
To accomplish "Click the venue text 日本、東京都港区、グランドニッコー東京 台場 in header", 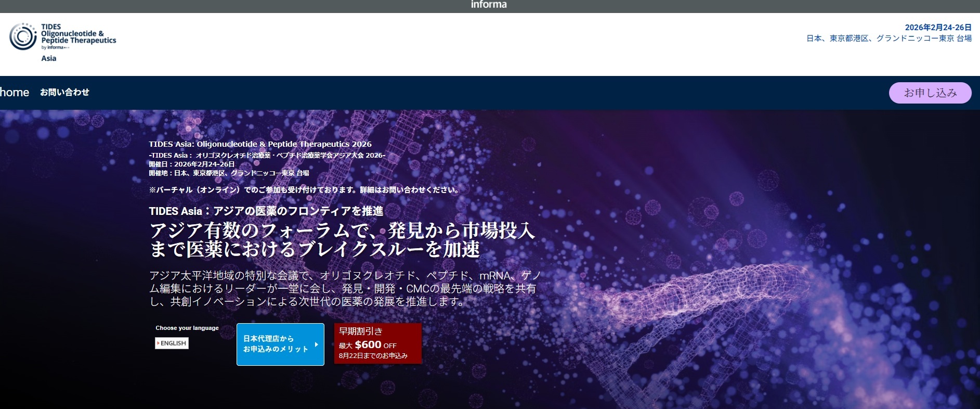I will tap(889, 39).
